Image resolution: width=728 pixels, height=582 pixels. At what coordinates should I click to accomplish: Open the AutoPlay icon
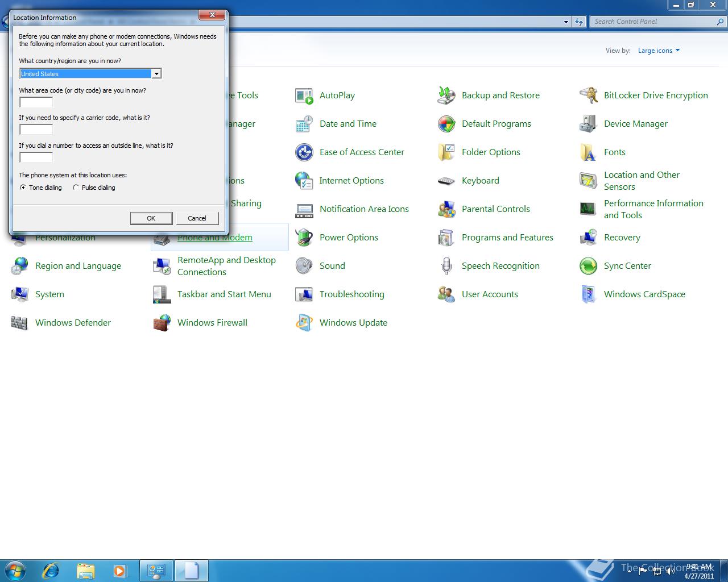(304, 95)
